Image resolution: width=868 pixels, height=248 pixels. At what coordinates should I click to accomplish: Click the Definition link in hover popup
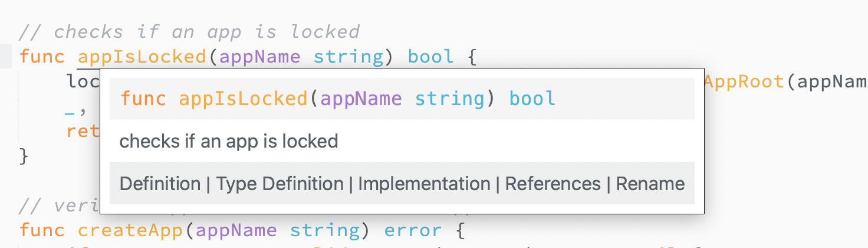point(160,184)
